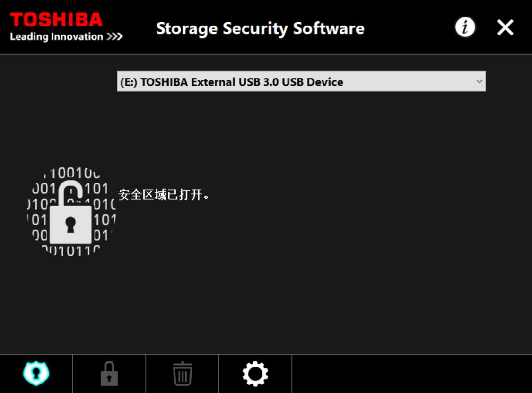Click the trash can delete icon
This screenshot has width=532, height=393.
pos(182,374)
